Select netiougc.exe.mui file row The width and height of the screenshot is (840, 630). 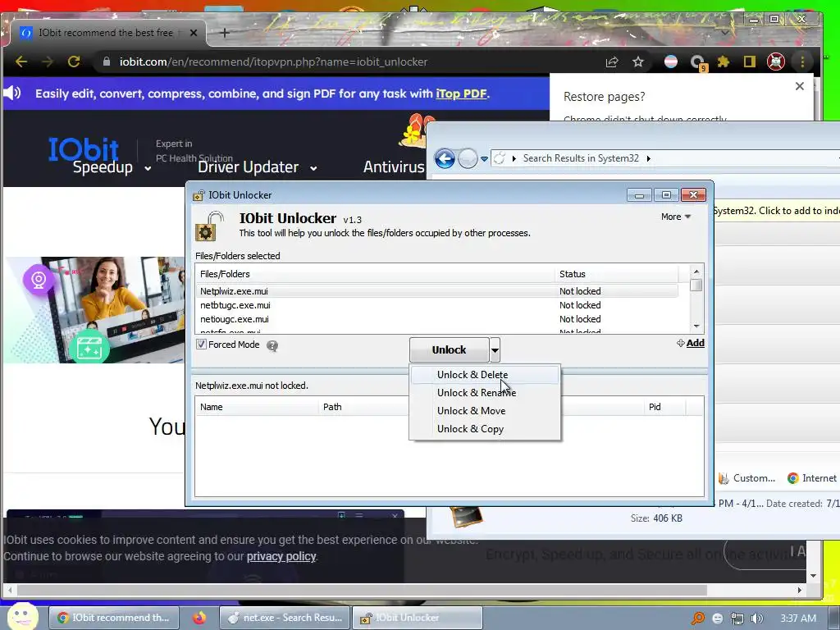pos(436,319)
